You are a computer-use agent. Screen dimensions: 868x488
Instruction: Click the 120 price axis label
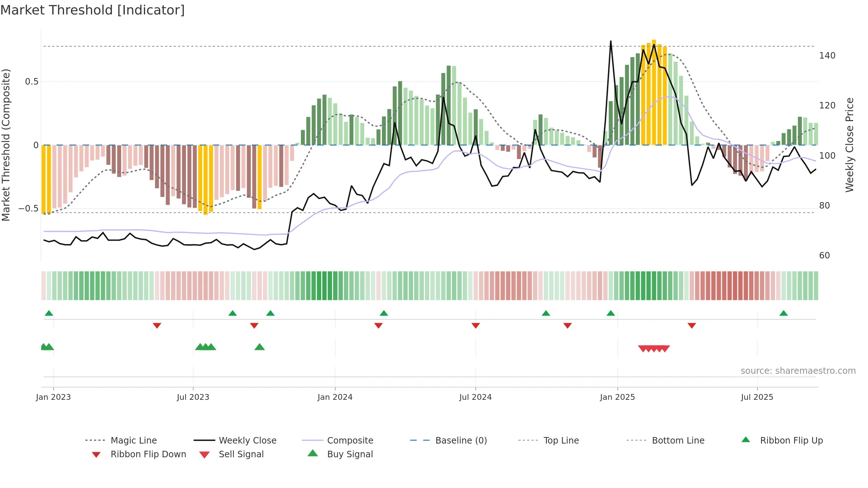pyautogui.click(x=827, y=106)
